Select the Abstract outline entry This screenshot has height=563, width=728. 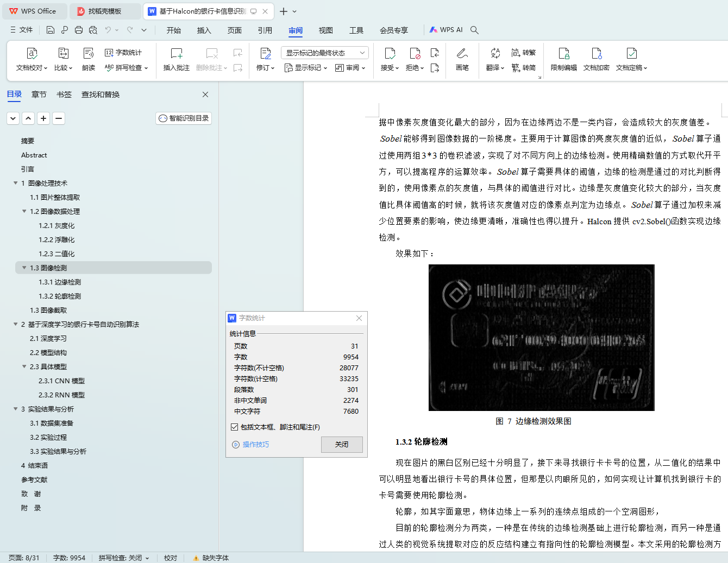34,155
